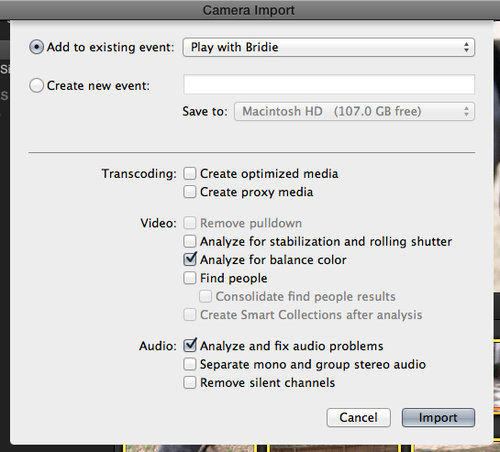Uncheck Analyze for balance color
The height and width of the screenshot is (452, 500).
click(x=190, y=259)
